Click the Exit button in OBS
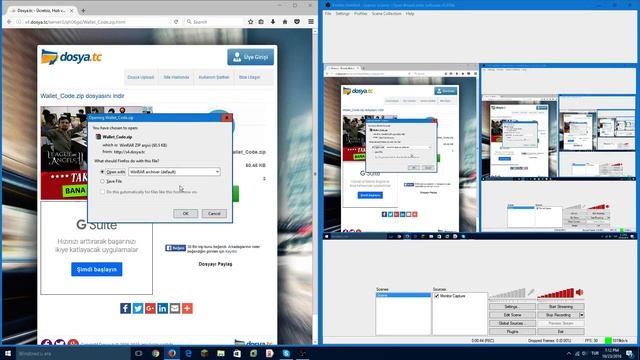The image size is (640, 360). tap(561, 332)
